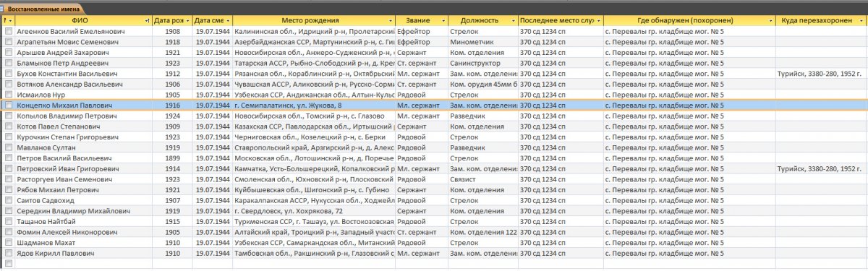Tick the checkbox for Рябов Михаил Петрович
The height and width of the screenshot is (271, 868).
(8, 189)
